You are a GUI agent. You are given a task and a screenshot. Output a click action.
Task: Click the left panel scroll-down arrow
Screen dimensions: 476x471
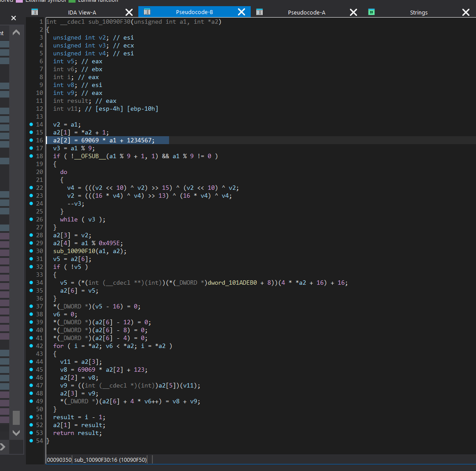[x=16, y=433]
